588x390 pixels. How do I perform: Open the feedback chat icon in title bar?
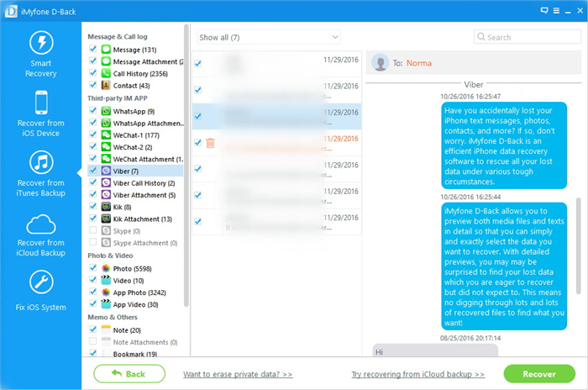click(x=544, y=11)
